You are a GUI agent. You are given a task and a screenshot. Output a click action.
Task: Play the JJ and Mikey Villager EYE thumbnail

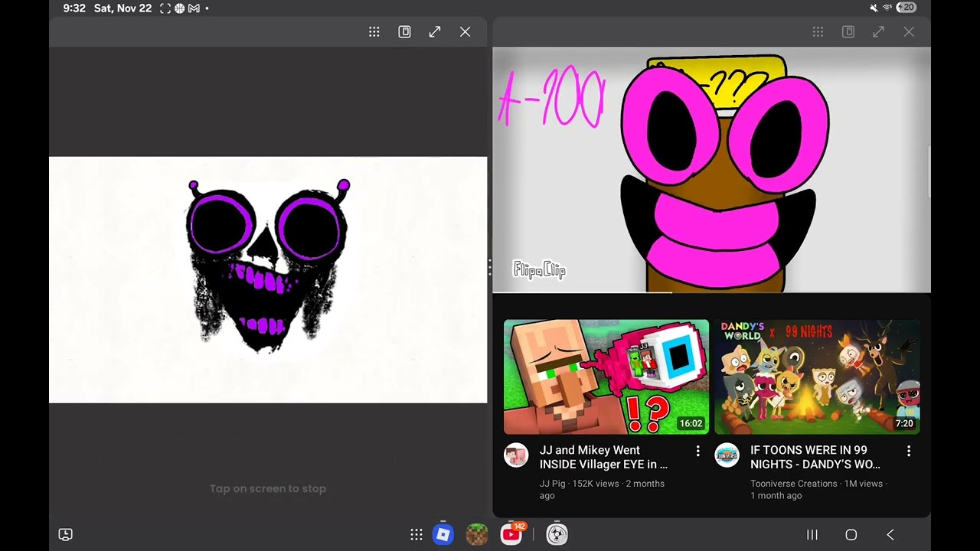coord(606,377)
